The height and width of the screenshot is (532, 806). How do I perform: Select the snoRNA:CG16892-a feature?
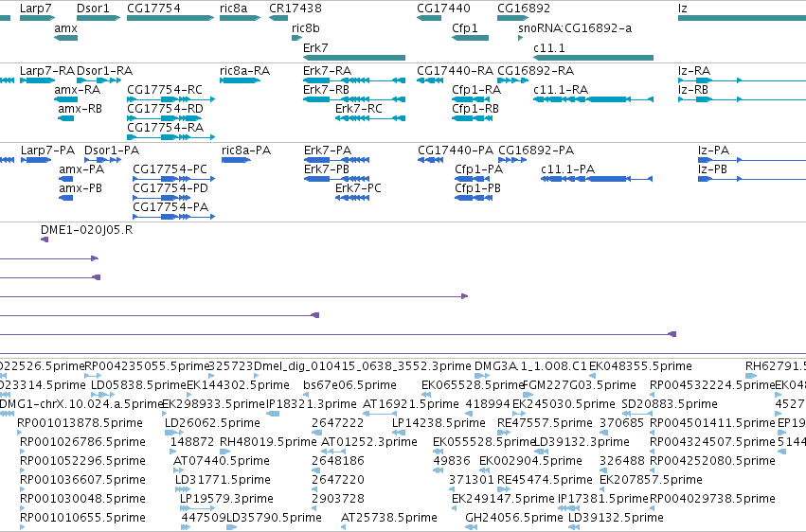(521, 38)
